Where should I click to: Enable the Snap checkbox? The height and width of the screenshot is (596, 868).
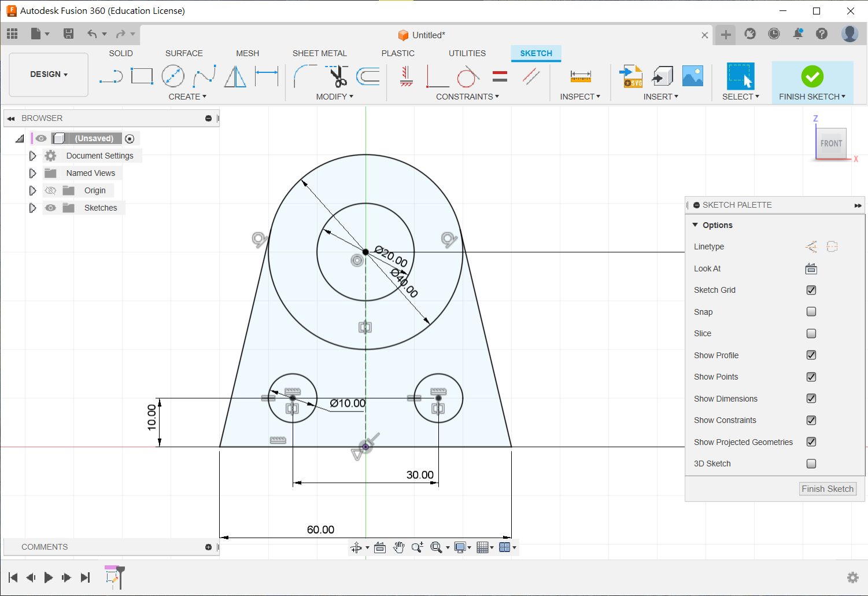pyautogui.click(x=811, y=312)
